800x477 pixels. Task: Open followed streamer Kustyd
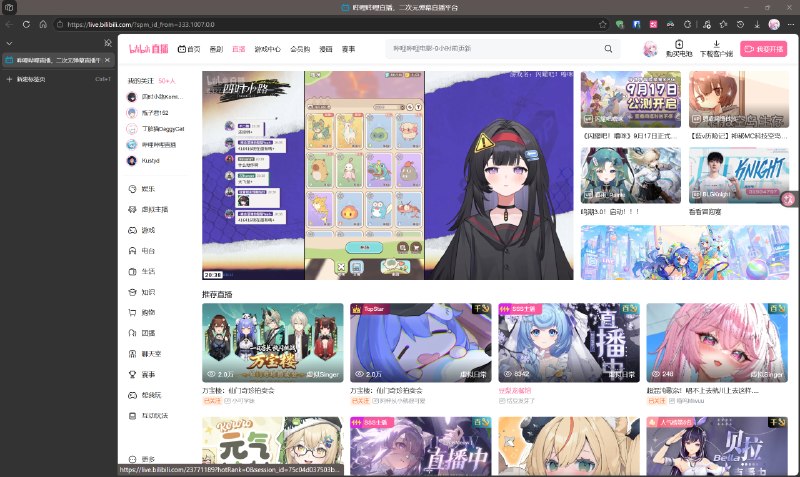coord(144,161)
